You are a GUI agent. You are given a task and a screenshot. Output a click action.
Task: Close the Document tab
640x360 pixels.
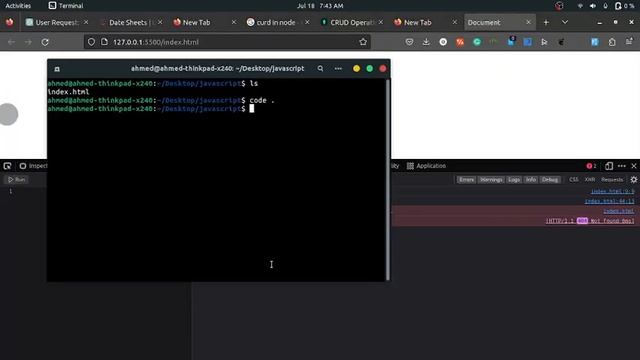click(x=529, y=22)
